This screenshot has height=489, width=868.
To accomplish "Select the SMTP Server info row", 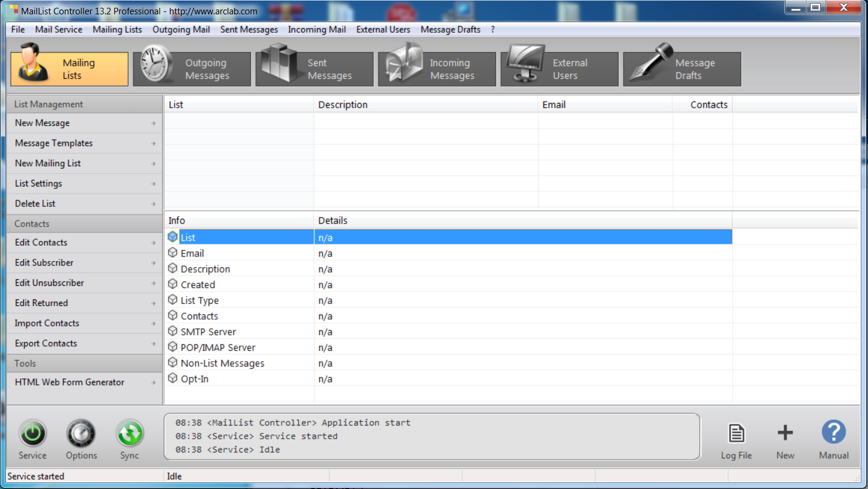I will point(208,332).
